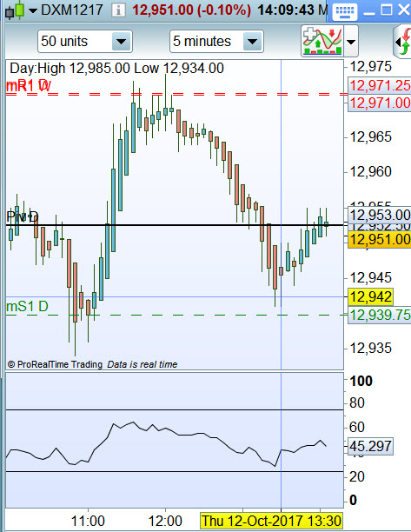Open the 5 minutes timeframe dropdown
Viewport: 411px width, 532px height.
pos(252,42)
